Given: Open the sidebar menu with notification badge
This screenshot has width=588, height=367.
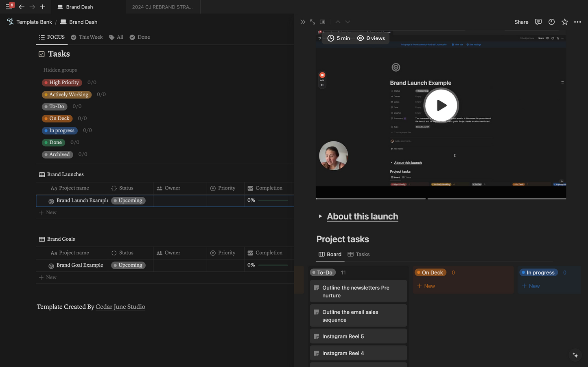Looking at the screenshot, I should 9,7.
